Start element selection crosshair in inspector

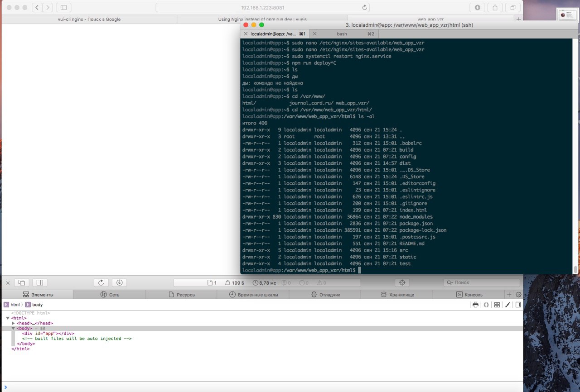[x=401, y=282]
